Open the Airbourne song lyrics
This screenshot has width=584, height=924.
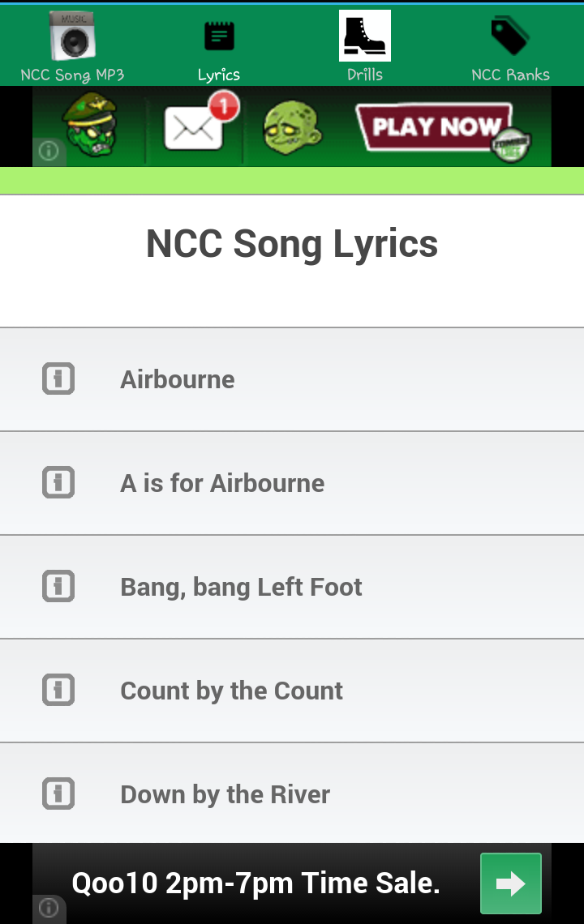point(178,379)
